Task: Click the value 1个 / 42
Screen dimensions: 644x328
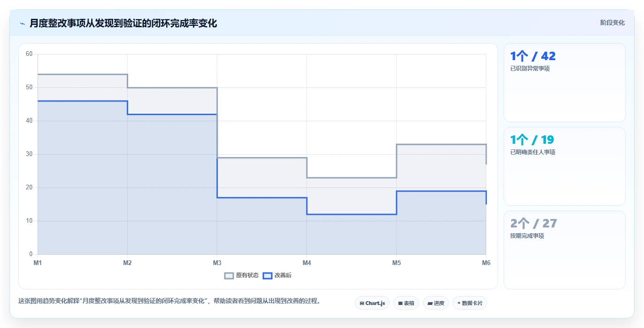Action: (x=533, y=56)
